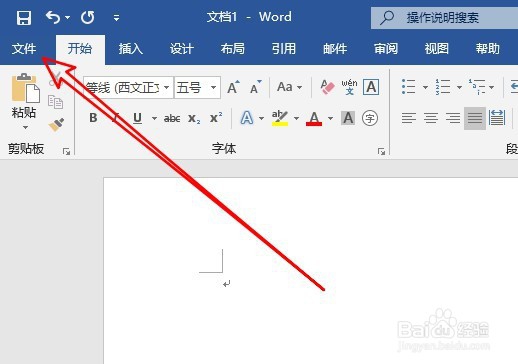Click the wén phonetic guide icon
The height and width of the screenshot is (364, 518).
point(349,87)
